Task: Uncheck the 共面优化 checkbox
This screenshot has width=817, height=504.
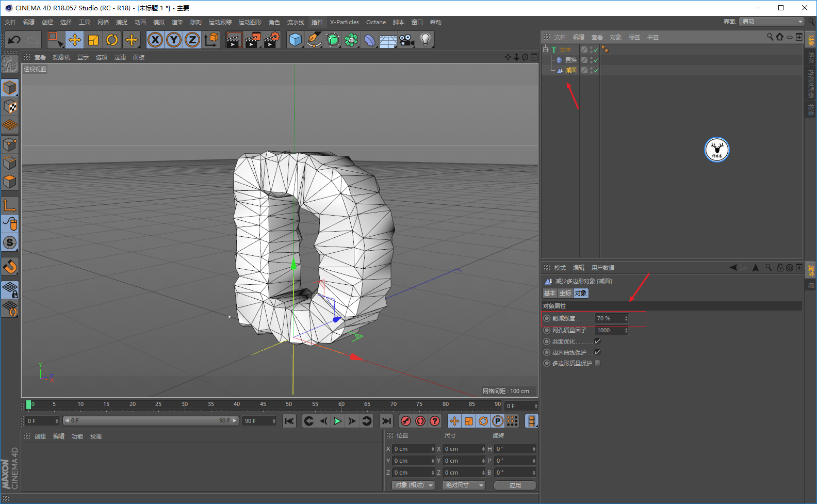Action: tap(597, 342)
